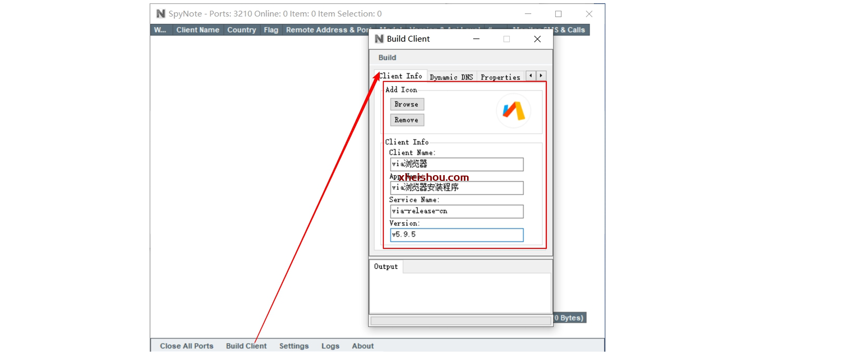Focus the App Name input field
Screen dimensions: 868x362
457,188
